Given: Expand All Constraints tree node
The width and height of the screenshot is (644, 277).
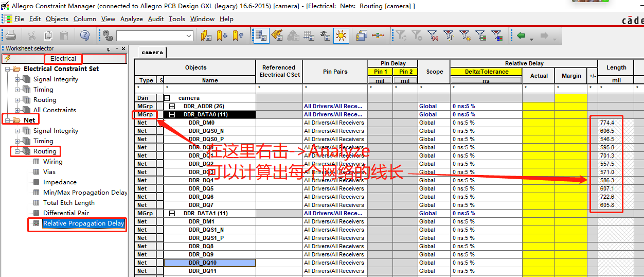Looking at the screenshot, I should click(17, 110).
